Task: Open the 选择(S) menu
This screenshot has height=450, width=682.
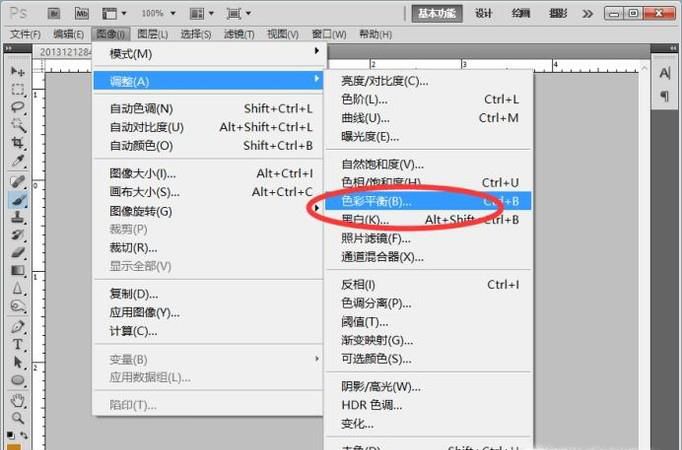Action: point(196,34)
